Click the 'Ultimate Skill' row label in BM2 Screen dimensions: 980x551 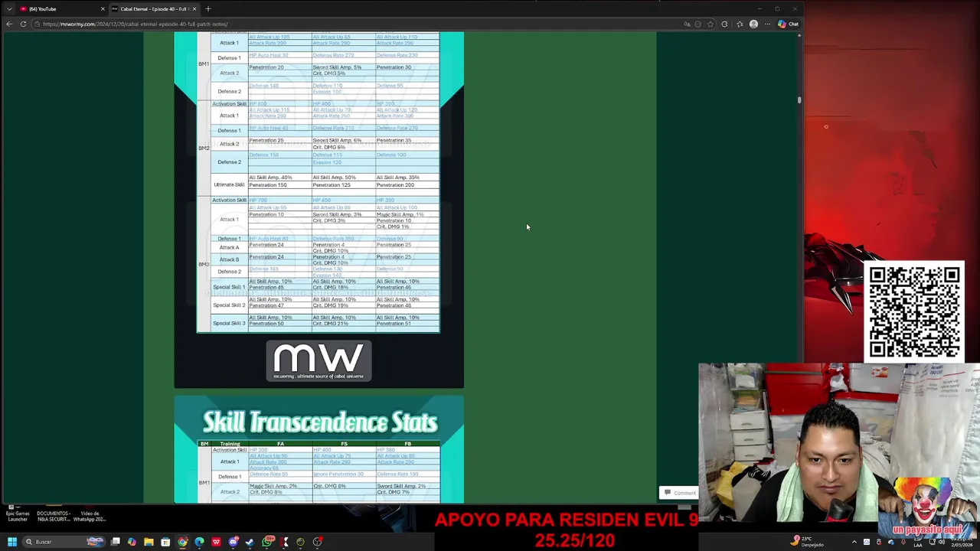tap(229, 184)
